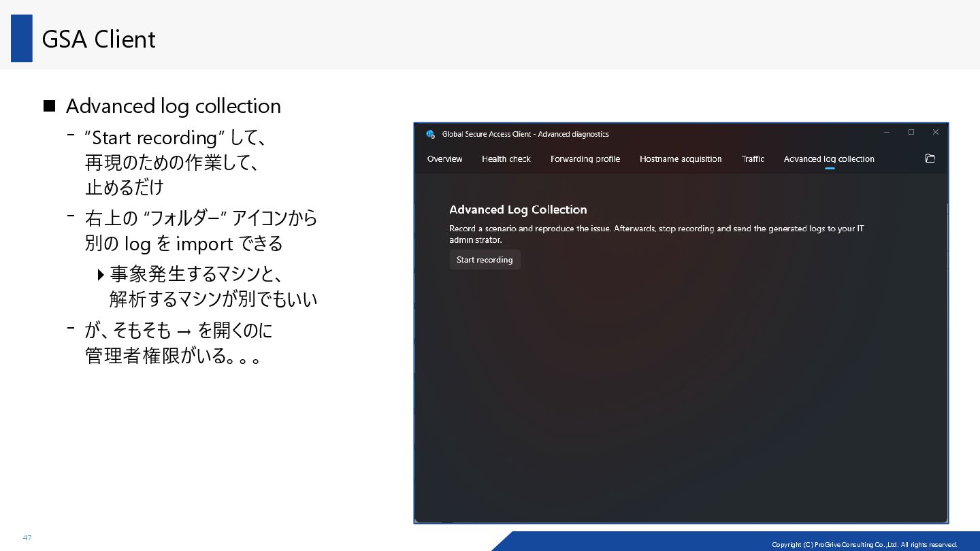The width and height of the screenshot is (980, 551).
Task: Click the 'Record a scenario and reproduce' description
Action: [x=657, y=234]
